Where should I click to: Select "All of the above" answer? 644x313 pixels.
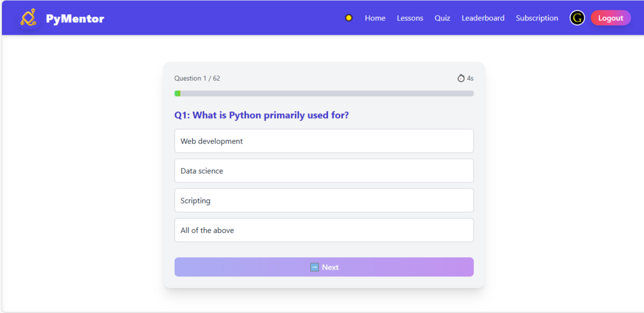[x=324, y=230]
